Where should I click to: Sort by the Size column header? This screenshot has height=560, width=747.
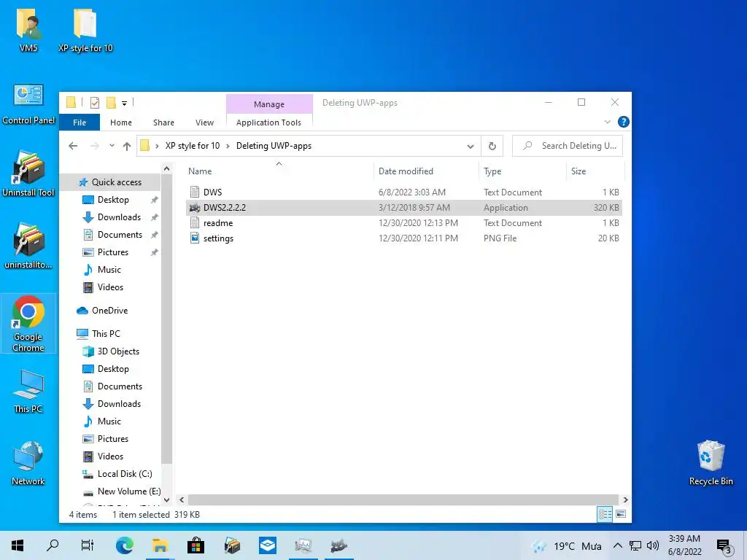pos(595,171)
